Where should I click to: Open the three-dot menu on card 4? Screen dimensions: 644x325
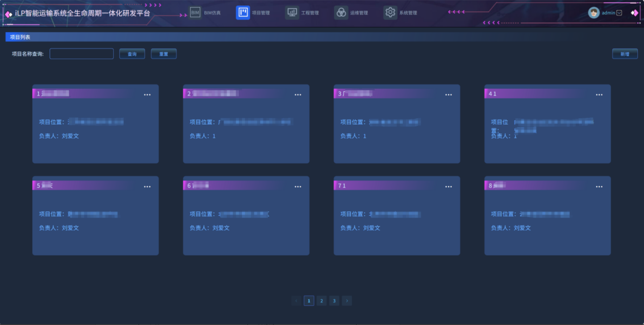click(x=599, y=95)
